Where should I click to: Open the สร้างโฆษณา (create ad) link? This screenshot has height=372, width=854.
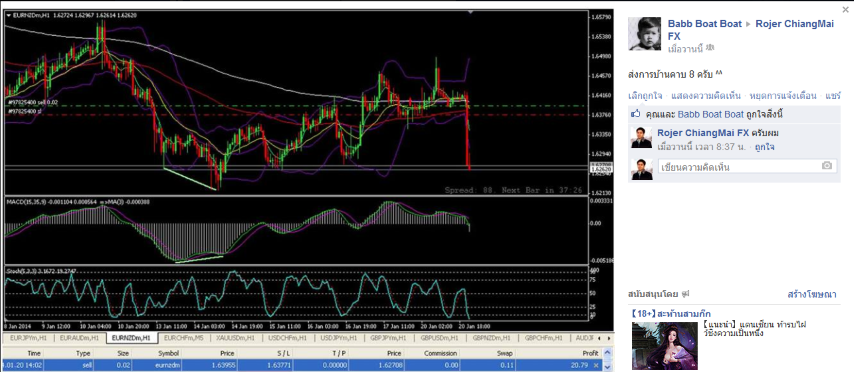[812, 294]
